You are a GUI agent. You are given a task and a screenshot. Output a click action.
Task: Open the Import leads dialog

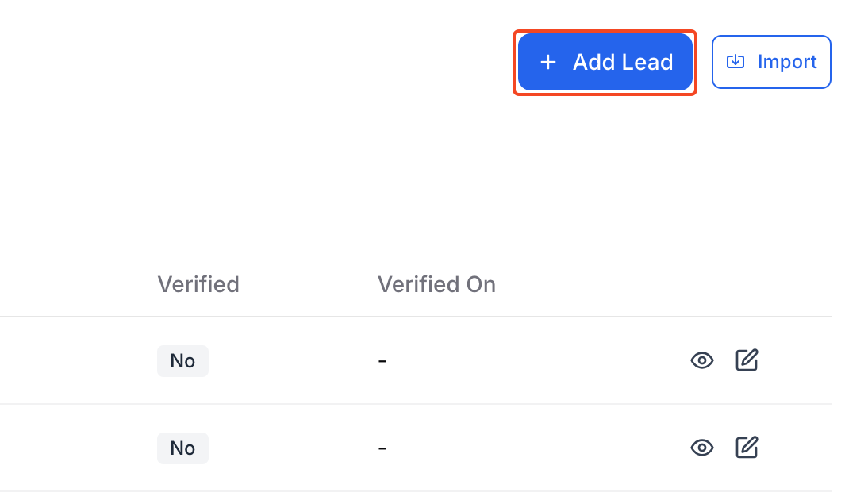(771, 62)
